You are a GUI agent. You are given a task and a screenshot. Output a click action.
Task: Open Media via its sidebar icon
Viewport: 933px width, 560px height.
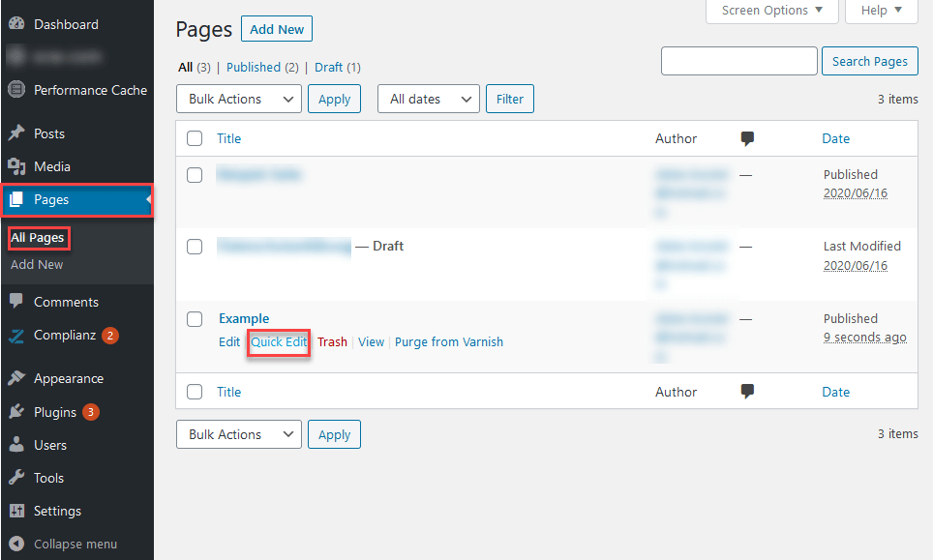16,166
